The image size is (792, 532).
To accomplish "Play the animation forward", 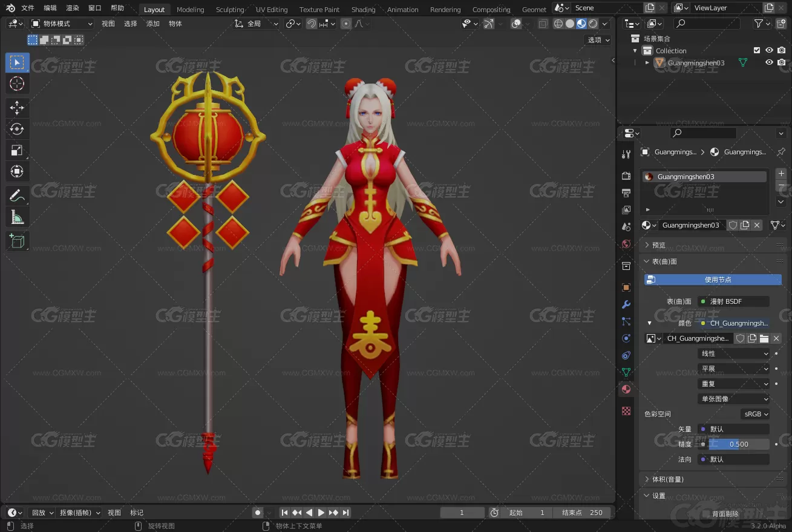I will click(321, 513).
